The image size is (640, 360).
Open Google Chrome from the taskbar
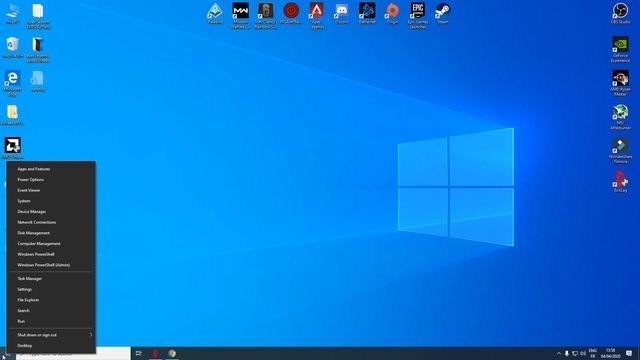(x=172, y=353)
